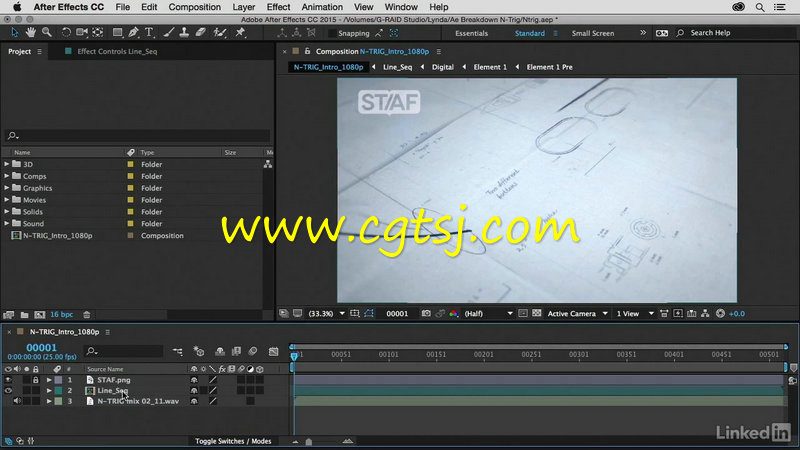The image size is (800, 450).
Task: Open the Animation menu
Action: click(322, 7)
